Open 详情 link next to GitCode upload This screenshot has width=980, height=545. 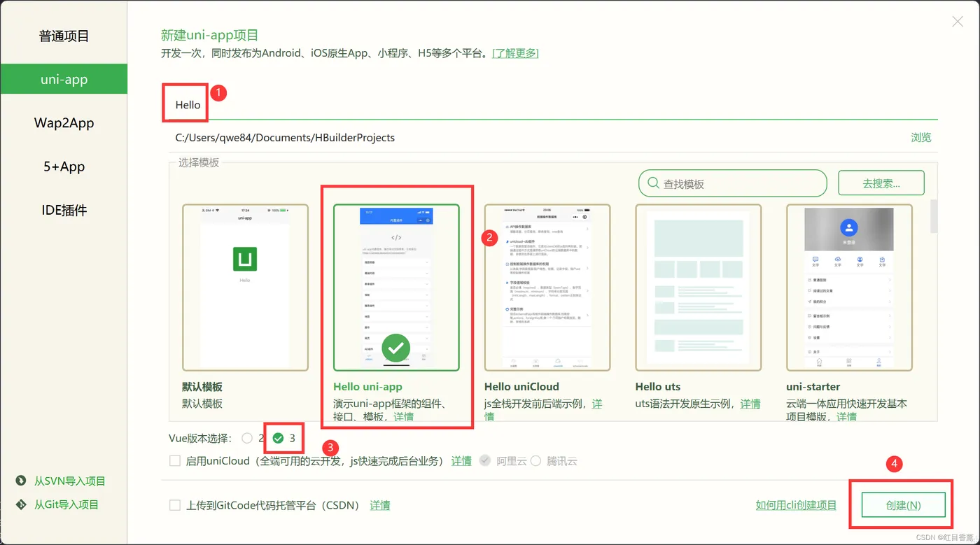pyautogui.click(x=380, y=505)
